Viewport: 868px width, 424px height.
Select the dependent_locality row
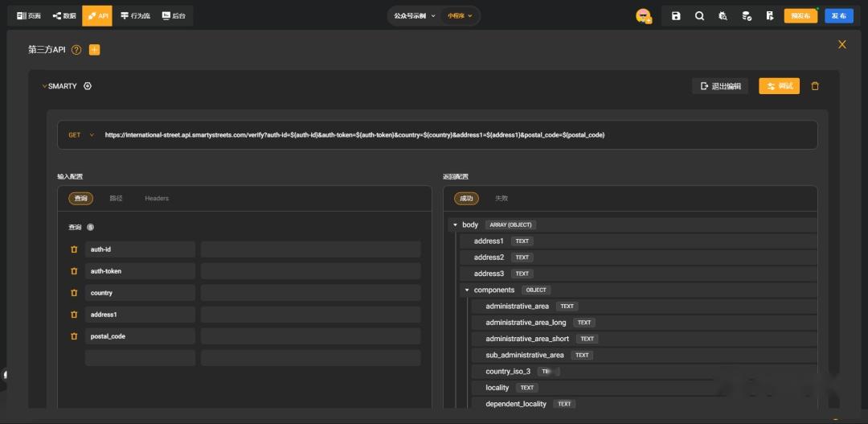point(645,404)
